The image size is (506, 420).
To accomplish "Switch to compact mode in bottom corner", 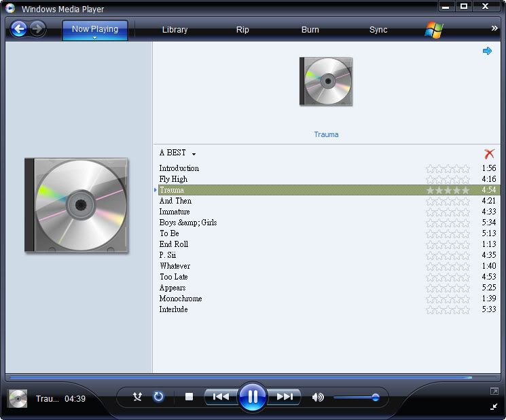I will (x=494, y=406).
